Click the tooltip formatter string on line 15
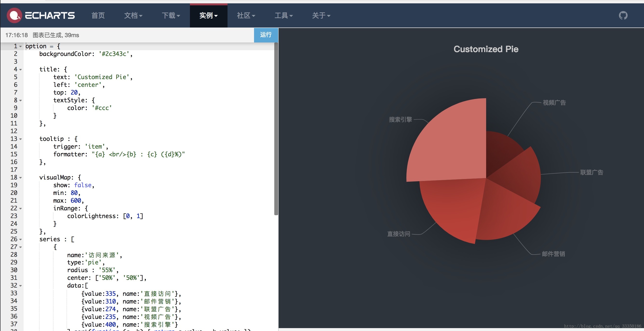Screen dimensions: 644x331 coord(138,154)
